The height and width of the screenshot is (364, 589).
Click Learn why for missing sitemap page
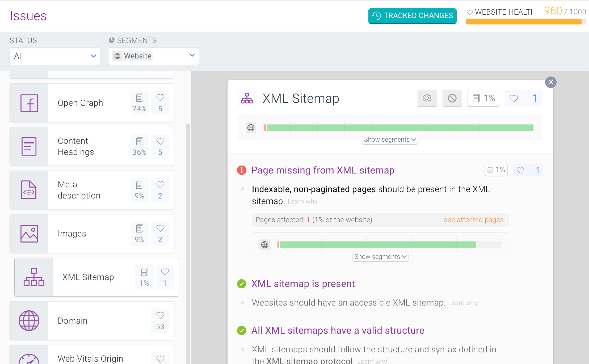coord(302,201)
